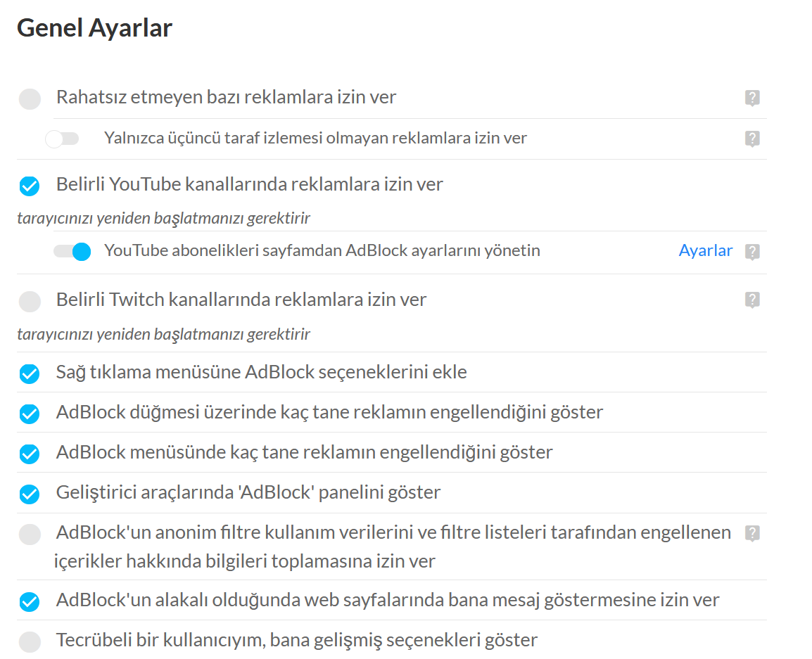Screen dimensions: 812x659
Task: Enable 'Tecrübeli bir kullanıcıyım' gelişmiş seçenekler
Action: (30, 641)
